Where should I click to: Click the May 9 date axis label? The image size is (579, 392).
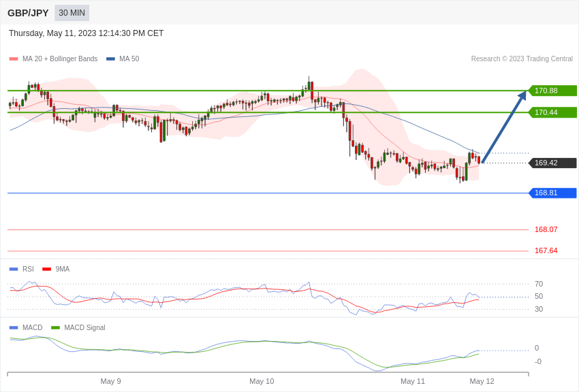(x=111, y=381)
